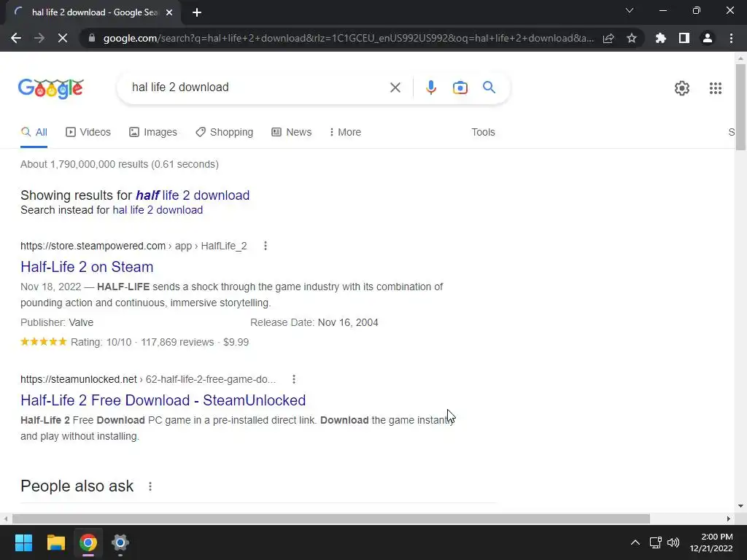Click the lock icon in address bar
Image resolution: width=747 pixels, height=560 pixels.
coord(92,38)
